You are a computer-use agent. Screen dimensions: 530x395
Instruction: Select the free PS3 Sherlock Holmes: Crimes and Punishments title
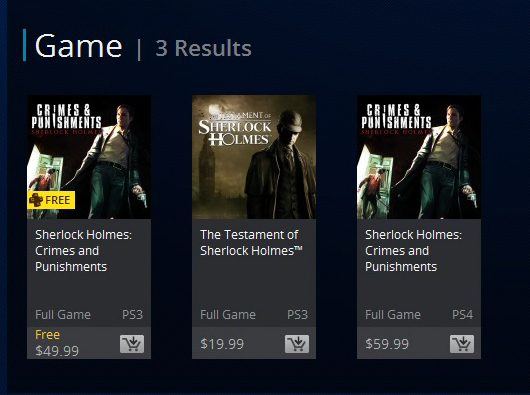83,251
